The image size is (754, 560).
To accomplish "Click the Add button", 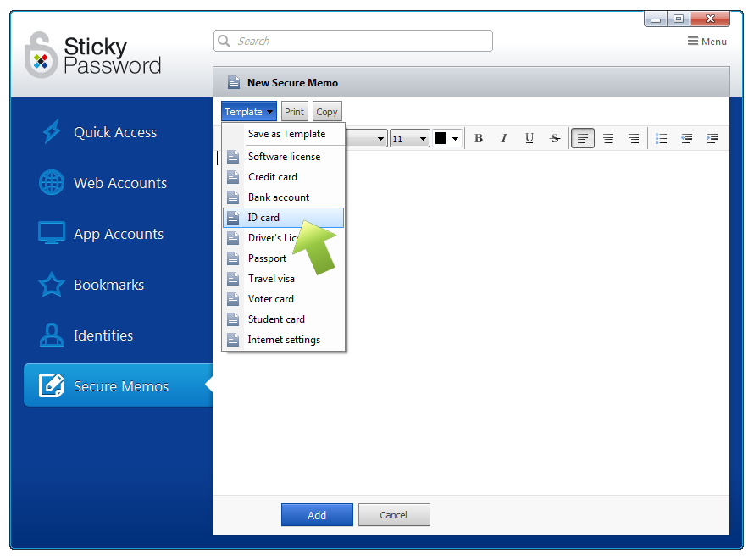I will pyautogui.click(x=317, y=515).
